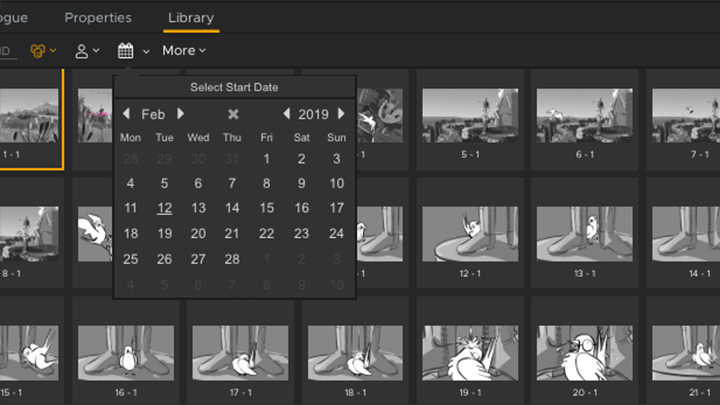The height and width of the screenshot is (405, 720).
Task: Select panel thumbnail 19 - 1
Action: tap(469, 353)
